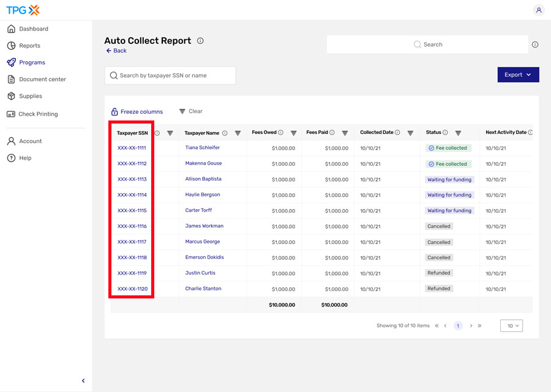551x392 pixels.
Task: Open Fees Owed column filter
Action: coord(294,133)
